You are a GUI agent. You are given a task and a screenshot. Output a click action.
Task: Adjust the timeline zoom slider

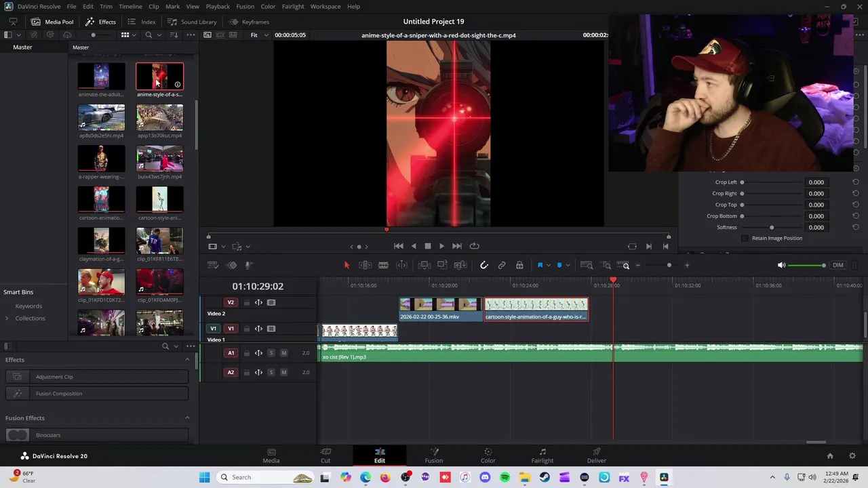pyautogui.click(x=669, y=265)
